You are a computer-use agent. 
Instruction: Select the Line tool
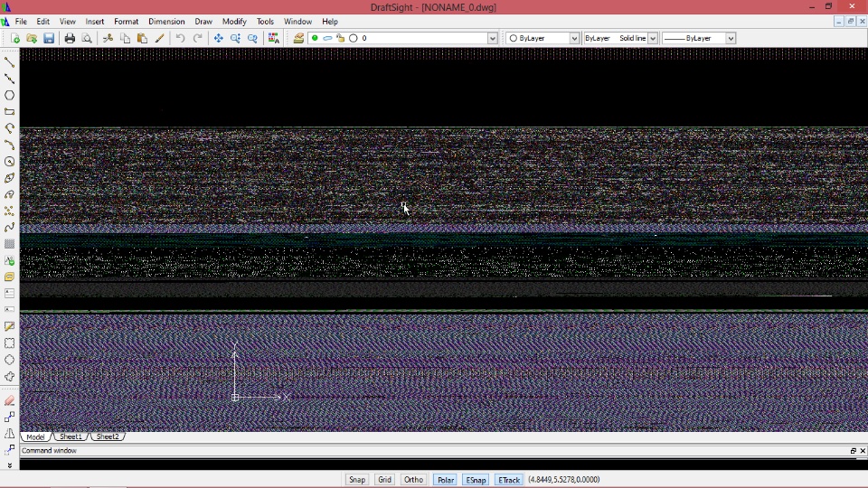pos(9,62)
